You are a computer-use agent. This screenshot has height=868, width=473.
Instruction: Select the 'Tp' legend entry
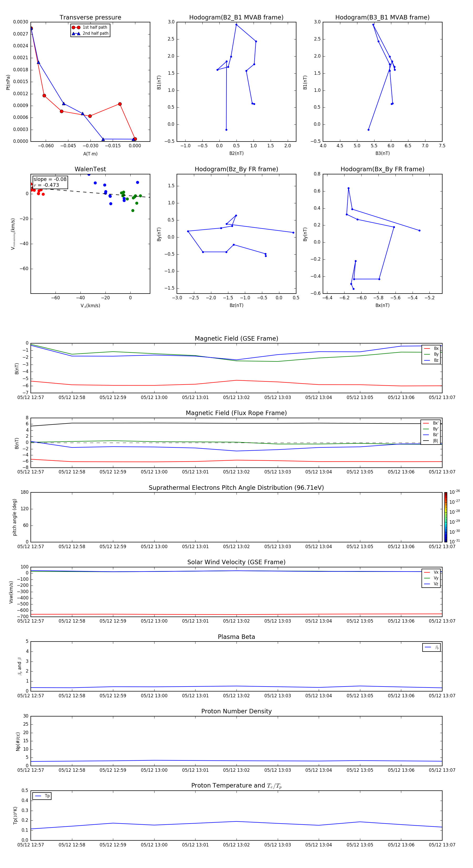coord(42,796)
